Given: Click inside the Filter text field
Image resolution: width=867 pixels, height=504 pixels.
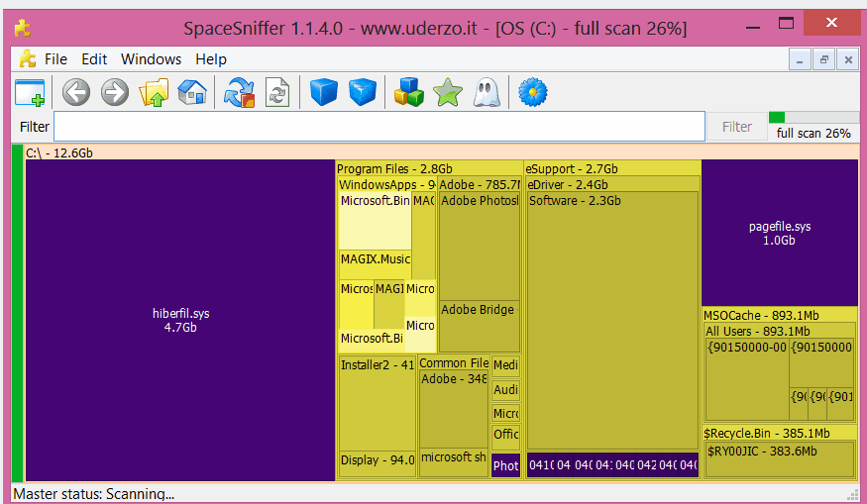Looking at the screenshot, I should [x=379, y=127].
